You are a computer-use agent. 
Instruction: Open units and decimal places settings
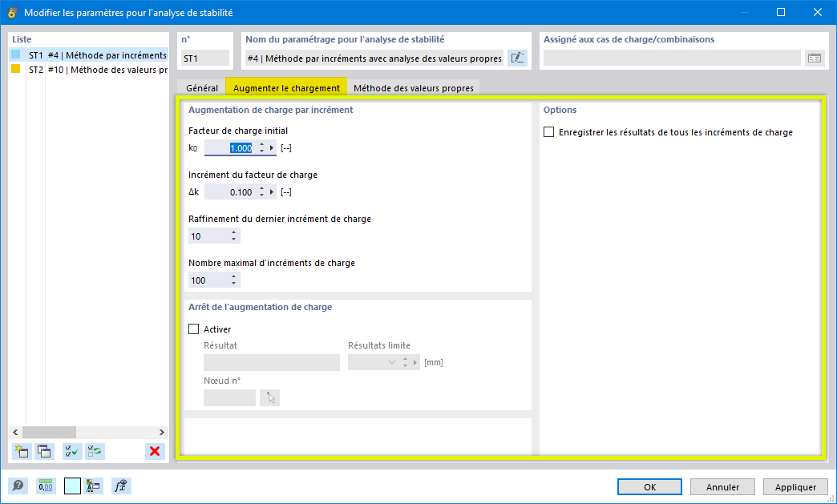click(46, 486)
